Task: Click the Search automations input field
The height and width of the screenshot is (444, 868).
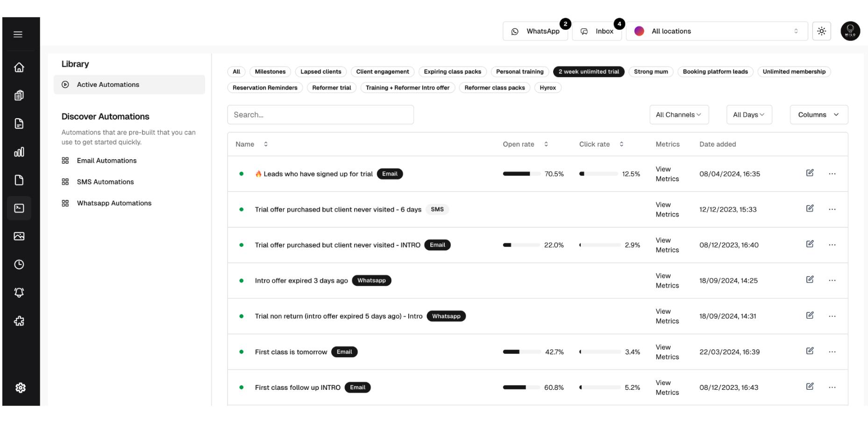Action: pos(320,115)
